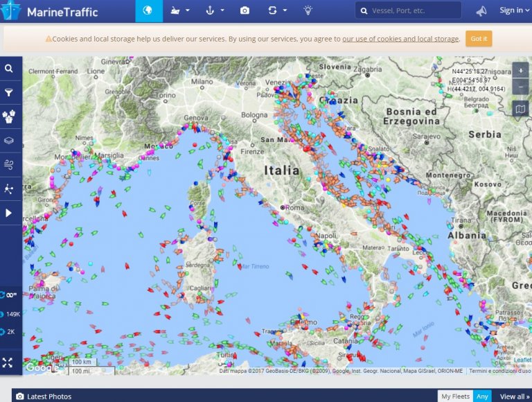This screenshot has width=532, height=402.
Task: Toggle the density maps network icon
Action: (9, 189)
